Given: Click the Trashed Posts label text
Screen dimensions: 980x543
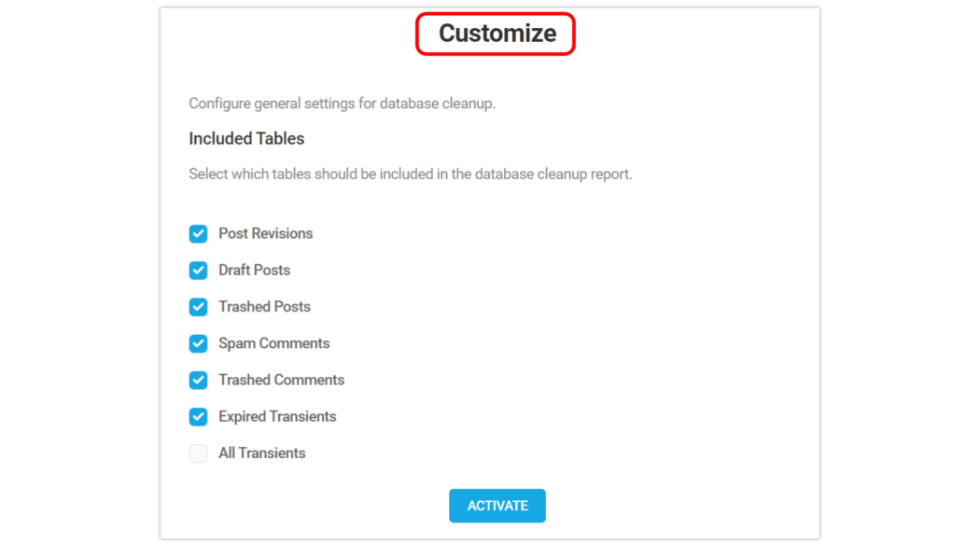Looking at the screenshot, I should pyautogui.click(x=264, y=306).
